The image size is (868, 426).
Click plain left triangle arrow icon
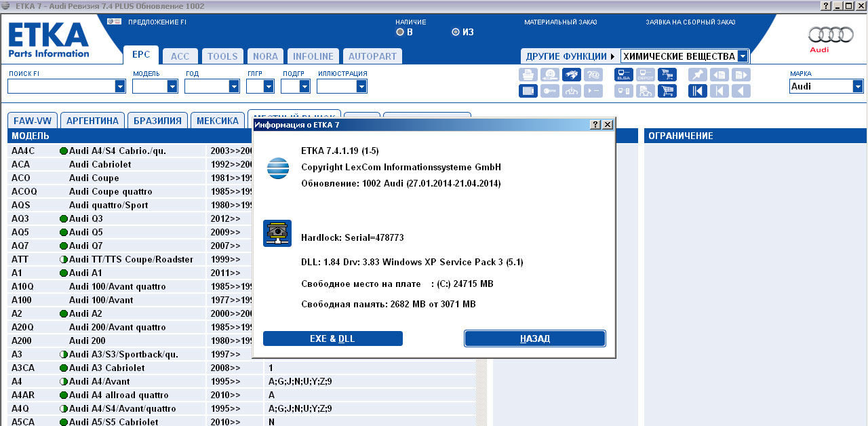741,91
